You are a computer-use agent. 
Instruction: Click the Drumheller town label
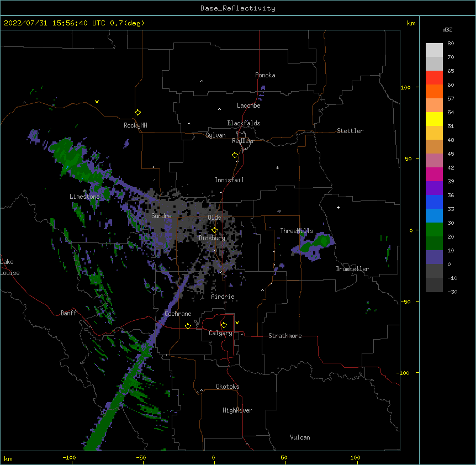tap(352, 269)
